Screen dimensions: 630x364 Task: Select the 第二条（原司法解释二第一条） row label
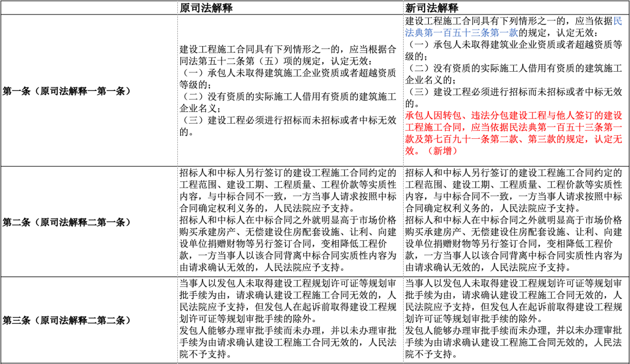click(x=66, y=222)
